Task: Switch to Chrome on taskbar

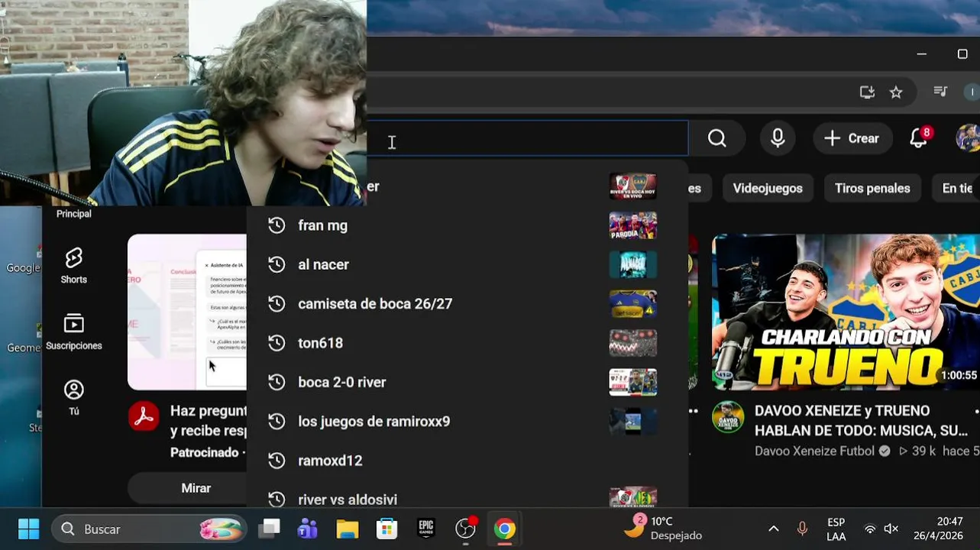Action: coord(504,529)
